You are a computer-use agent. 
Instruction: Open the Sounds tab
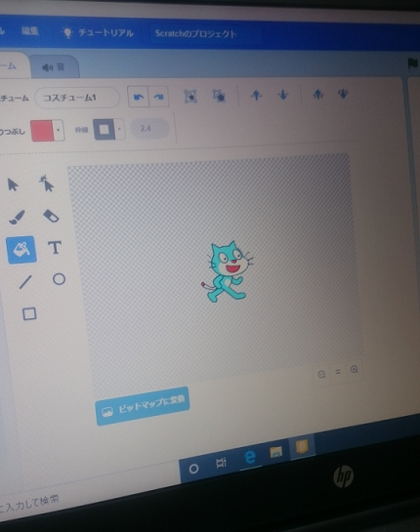point(54,67)
